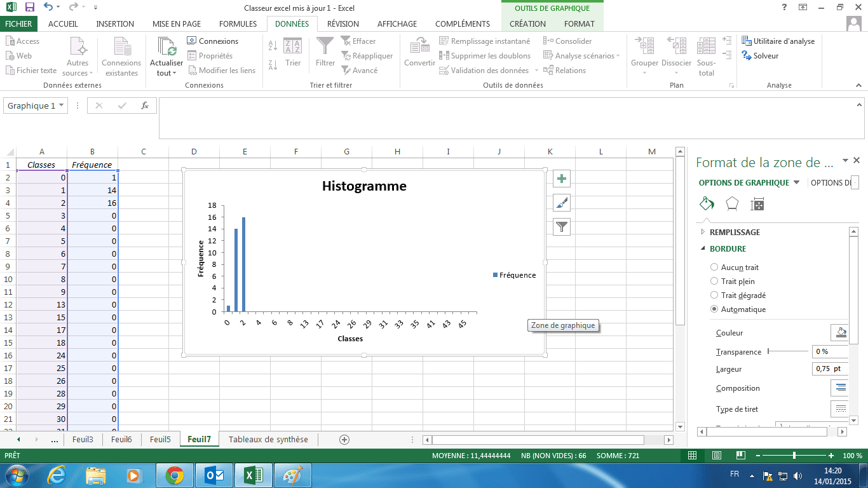Open the Solveur add-in
Screen dimensions: 868x488
(x=760, y=56)
